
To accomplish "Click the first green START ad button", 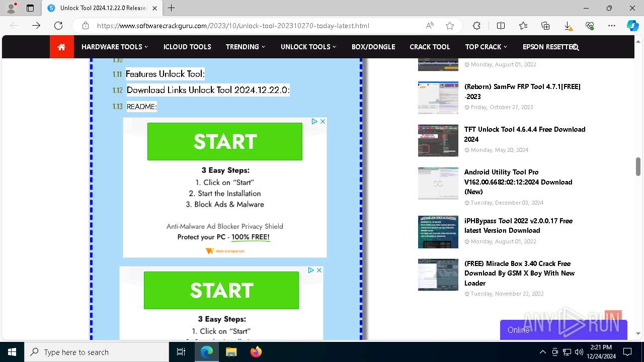I will click(x=225, y=141).
